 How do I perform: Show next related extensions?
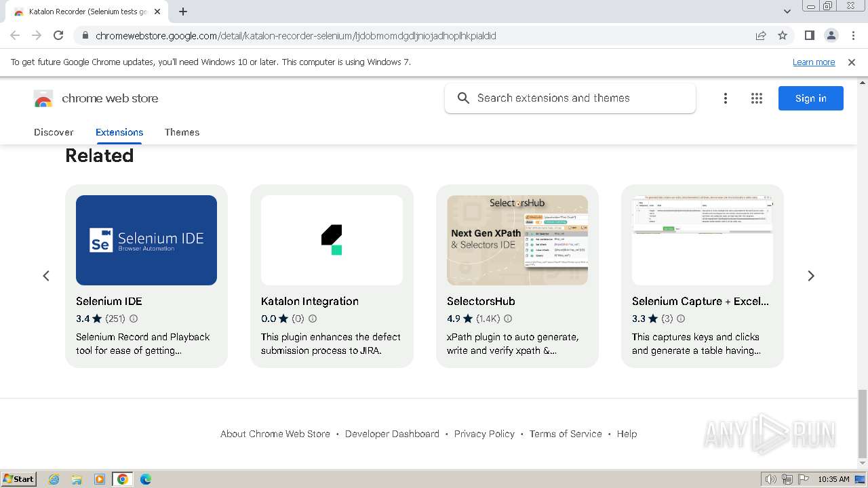click(811, 276)
